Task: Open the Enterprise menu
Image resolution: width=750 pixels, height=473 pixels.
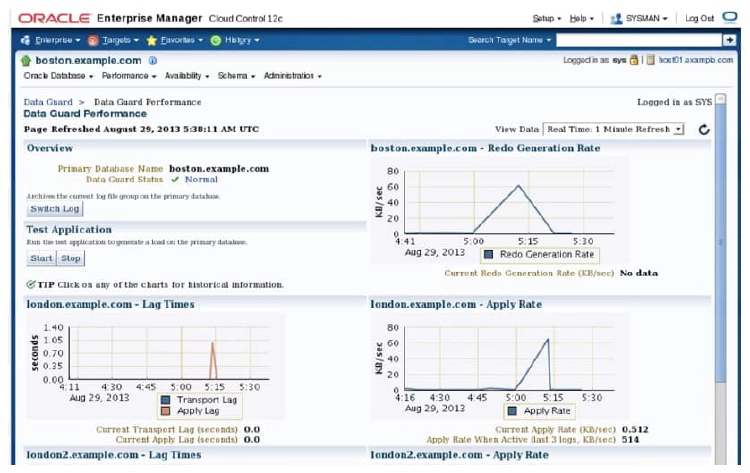Action: pos(57,40)
